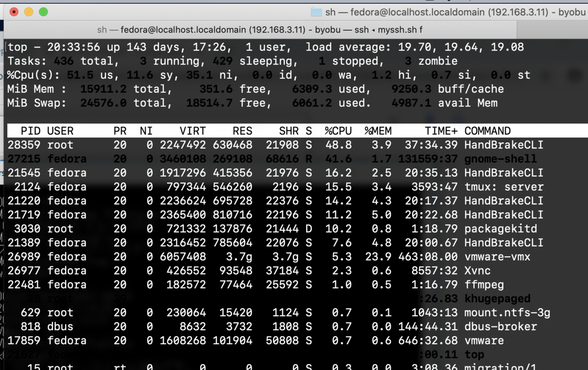Image resolution: width=588 pixels, height=370 pixels.
Task: Click the VIRT column header
Action: point(193,131)
